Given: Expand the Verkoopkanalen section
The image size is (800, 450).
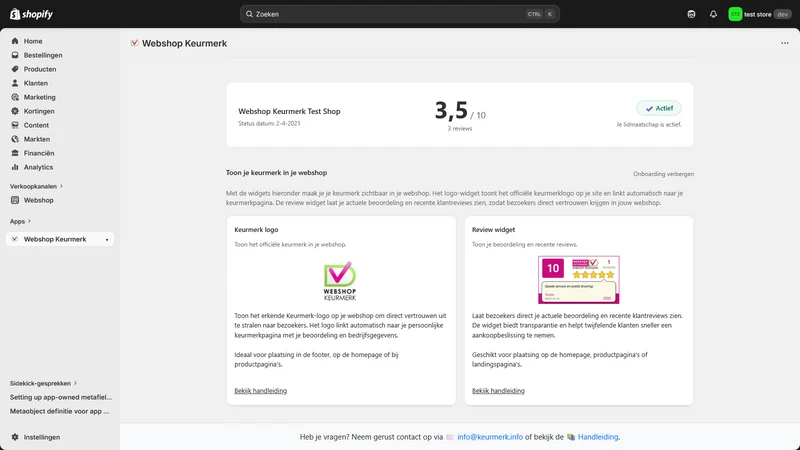Looking at the screenshot, I should click(x=36, y=186).
